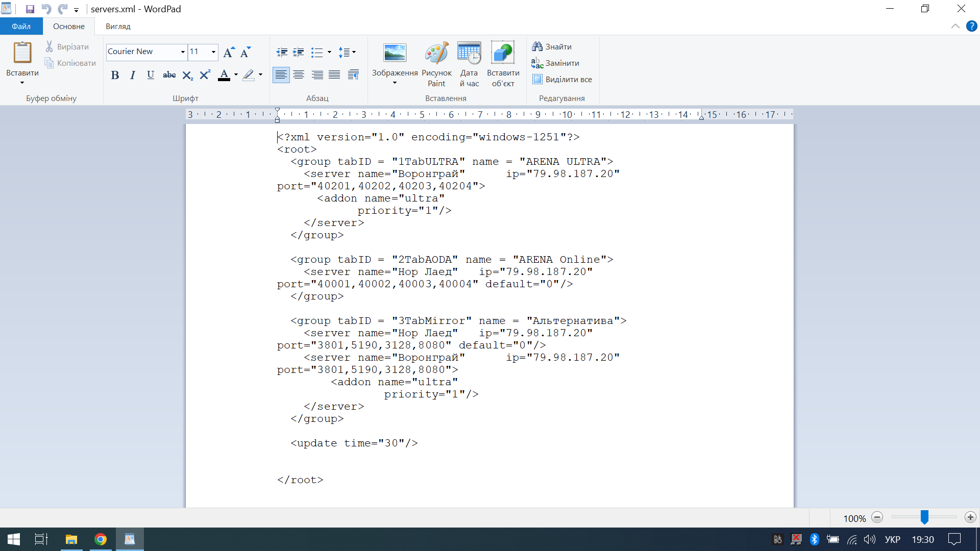Click the Insert object icon
The width and height of the screenshot is (980, 551).
tap(503, 54)
